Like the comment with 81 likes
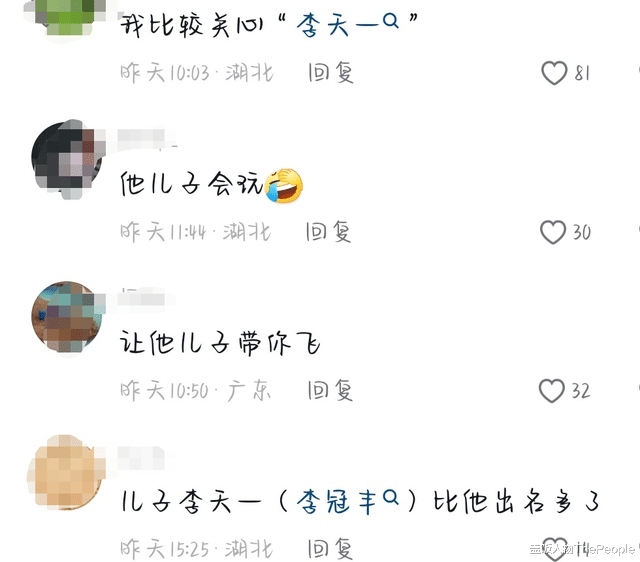Viewport: 640px width, 562px height. pos(554,73)
